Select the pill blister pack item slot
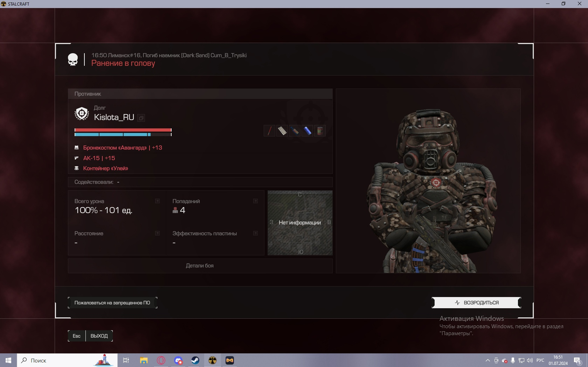The height and width of the screenshot is (367, 588). 282,131
